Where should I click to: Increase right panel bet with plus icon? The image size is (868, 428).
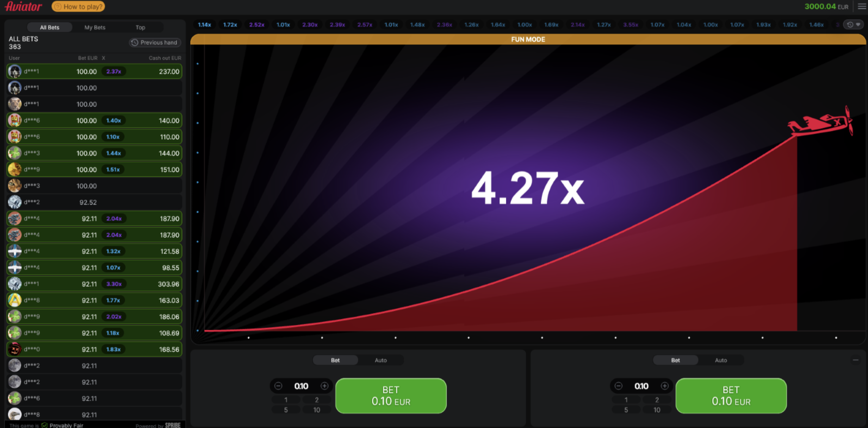(x=665, y=386)
